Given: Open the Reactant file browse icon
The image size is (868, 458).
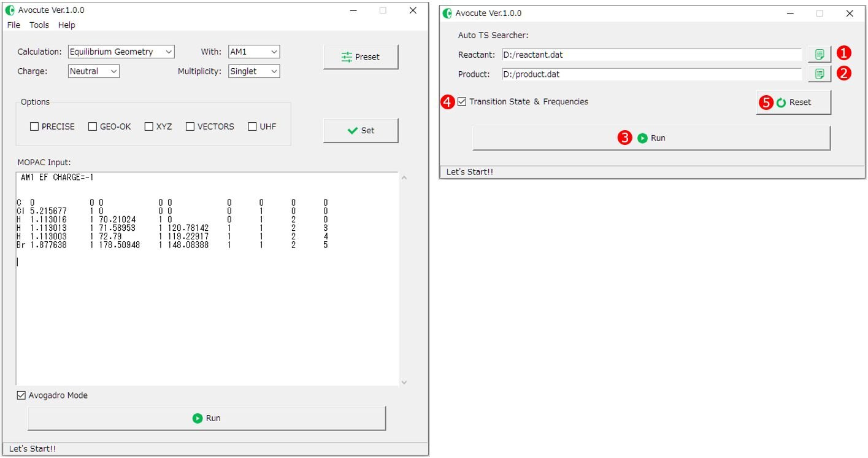Looking at the screenshot, I should click(x=820, y=54).
